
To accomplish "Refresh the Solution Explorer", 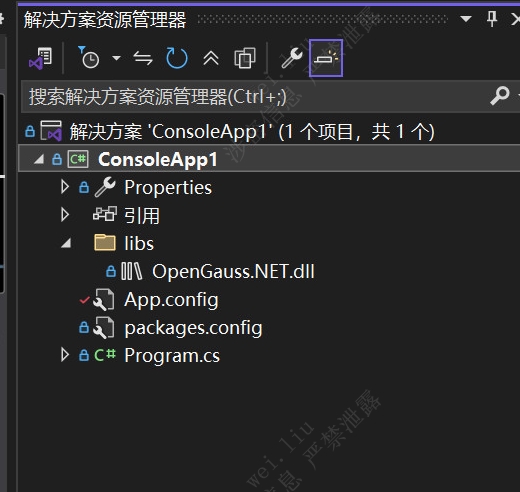I will (x=177, y=58).
